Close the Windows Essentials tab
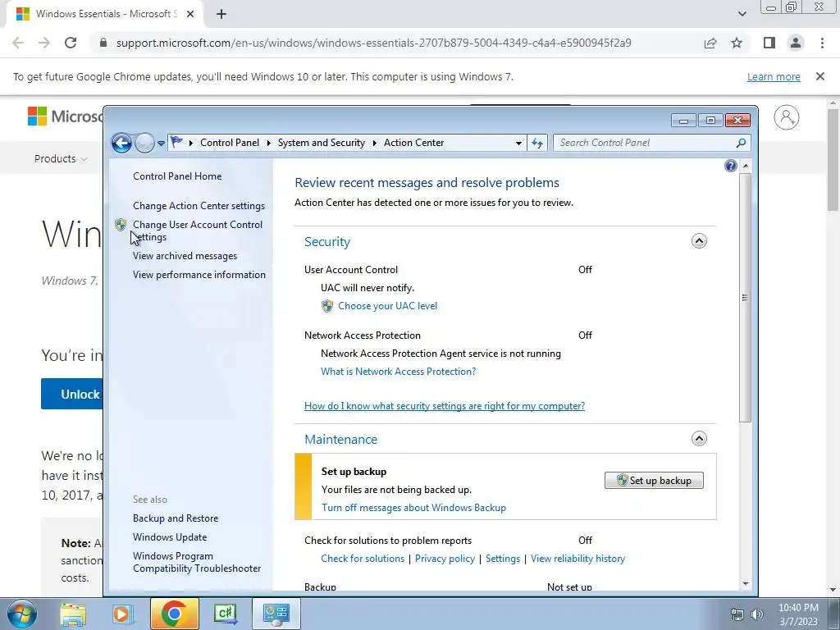840x630 pixels. [x=190, y=15]
